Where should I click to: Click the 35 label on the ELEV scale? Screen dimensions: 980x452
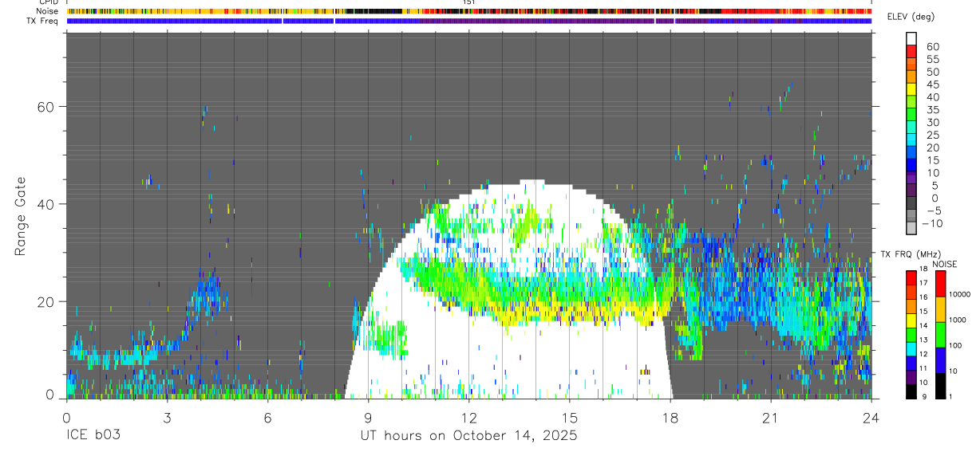[932, 109]
